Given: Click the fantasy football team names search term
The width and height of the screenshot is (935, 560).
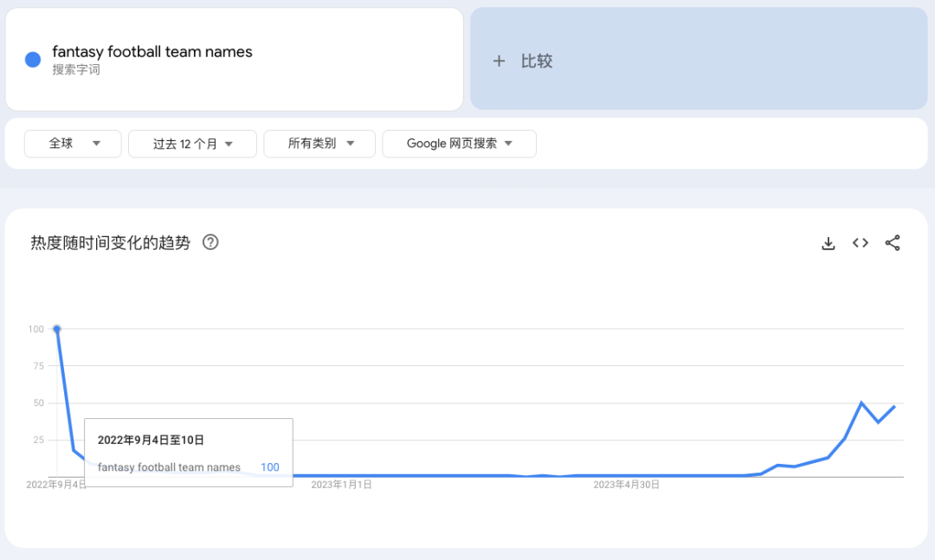Looking at the screenshot, I should [x=152, y=52].
